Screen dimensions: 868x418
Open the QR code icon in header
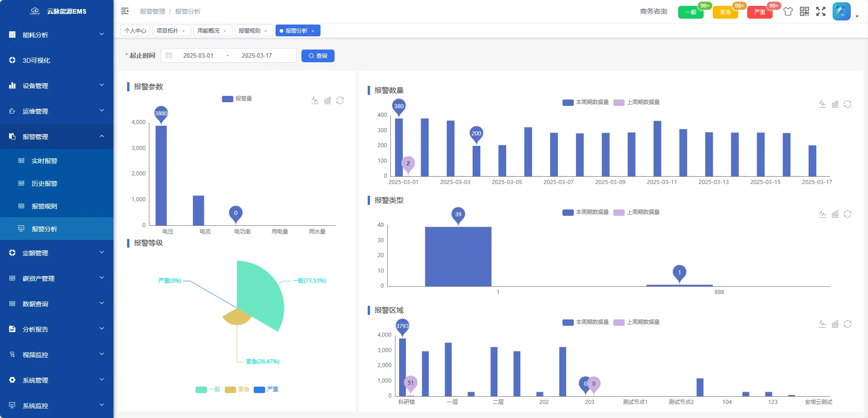(x=804, y=11)
